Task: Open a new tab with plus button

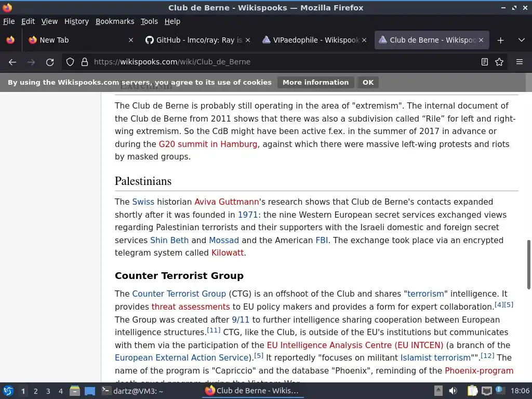Action: tap(500, 41)
